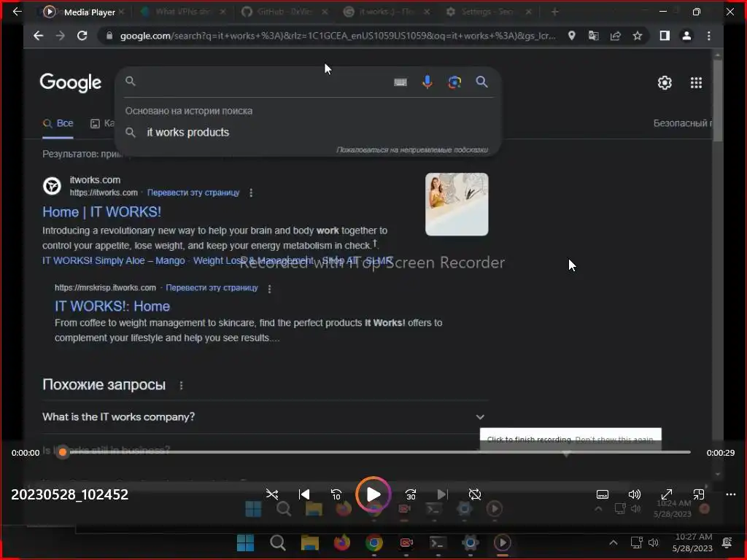Skip to previous track in Media Player

304,494
